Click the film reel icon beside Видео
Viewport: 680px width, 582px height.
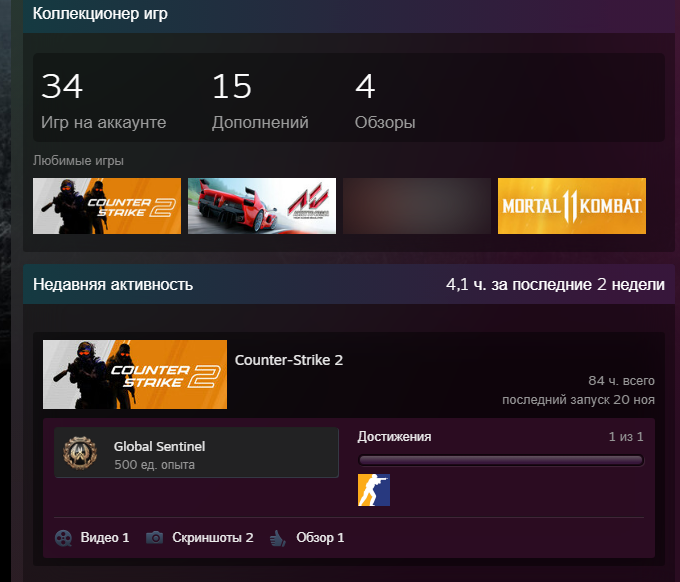coord(64,538)
